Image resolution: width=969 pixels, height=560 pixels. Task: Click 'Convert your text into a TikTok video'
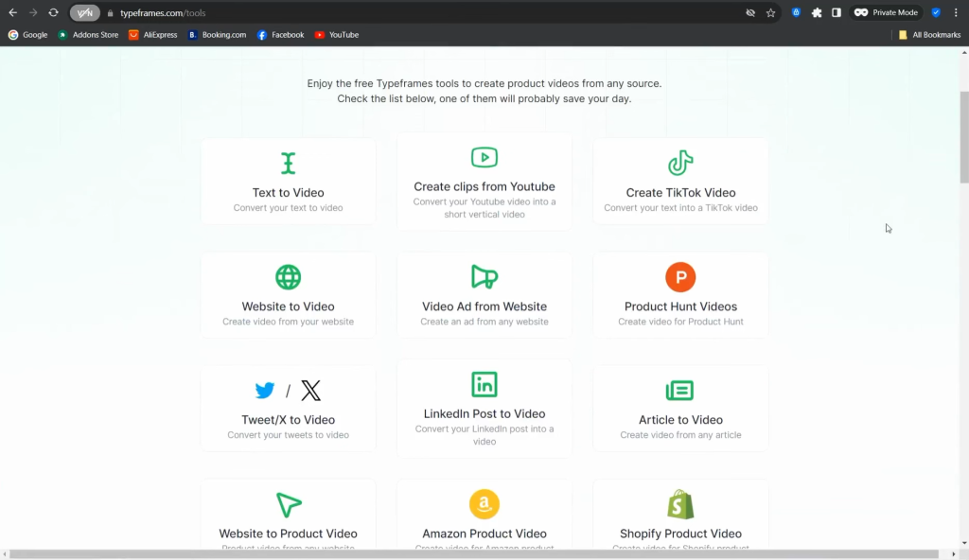680,208
